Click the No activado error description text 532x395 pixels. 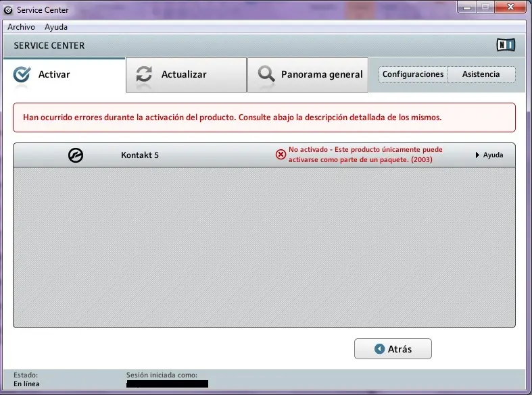coord(366,155)
